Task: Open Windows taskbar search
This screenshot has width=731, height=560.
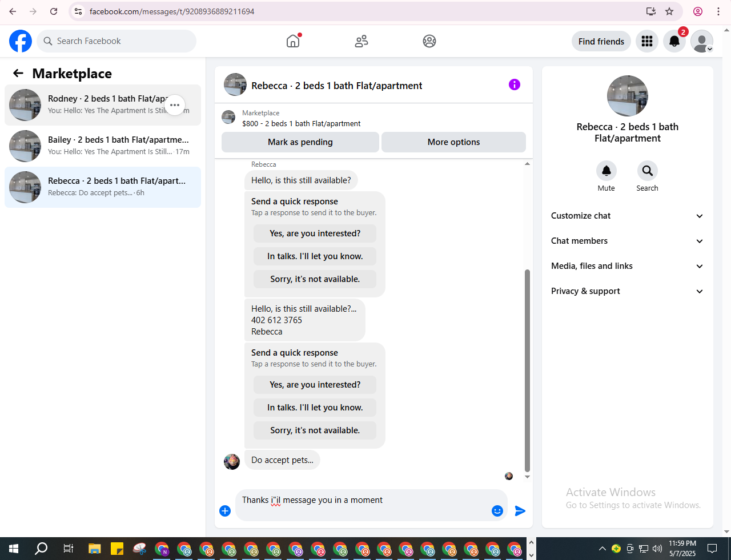Action: (x=41, y=549)
